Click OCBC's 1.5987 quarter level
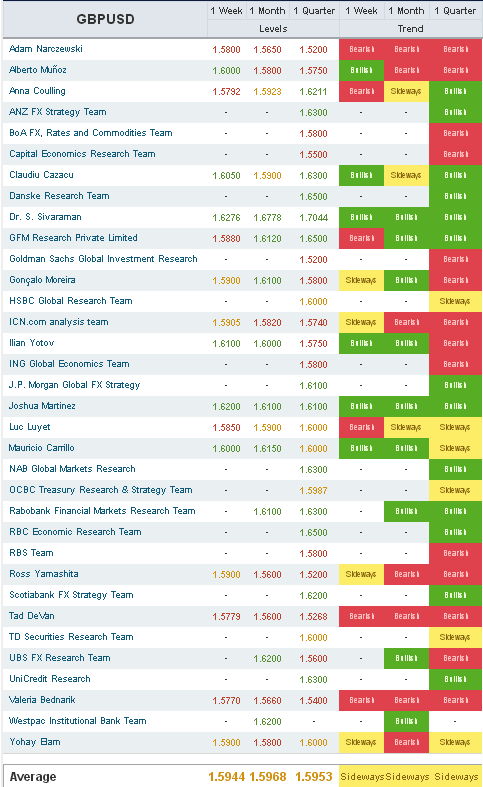The height and width of the screenshot is (787, 483). coord(313,491)
